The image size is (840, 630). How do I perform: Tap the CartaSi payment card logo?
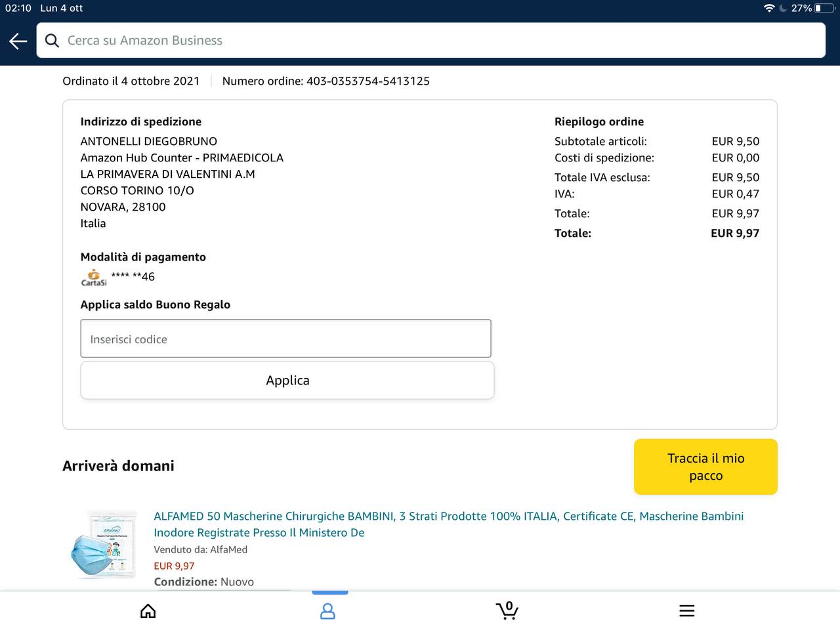[94, 278]
